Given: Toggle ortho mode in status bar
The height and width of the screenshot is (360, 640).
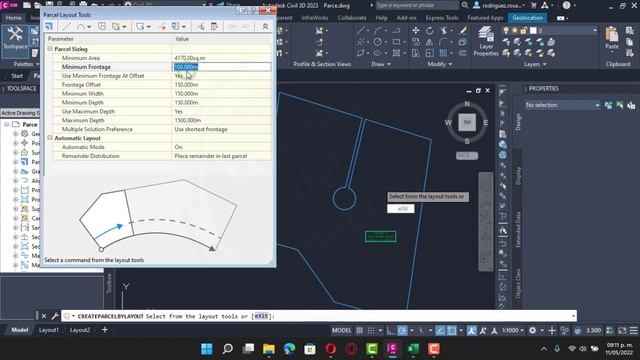Looking at the screenshot, I should pos(391,330).
